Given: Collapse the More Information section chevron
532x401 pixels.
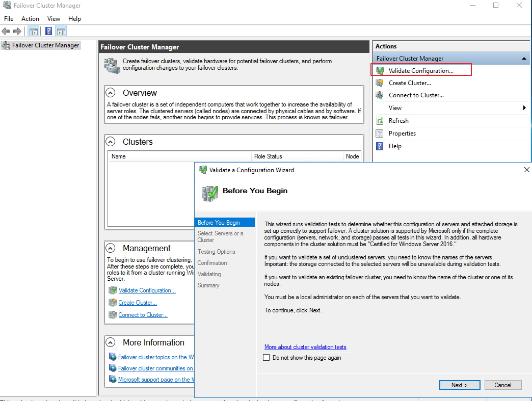Looking at the screenshot, I should tap(111, 342).
